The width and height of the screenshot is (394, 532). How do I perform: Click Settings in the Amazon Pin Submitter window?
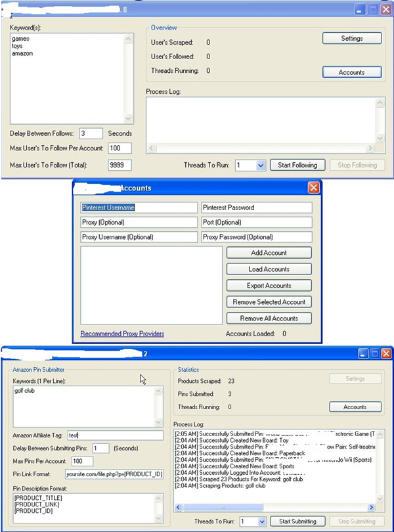pyautogui.click(x=355, y=379)
